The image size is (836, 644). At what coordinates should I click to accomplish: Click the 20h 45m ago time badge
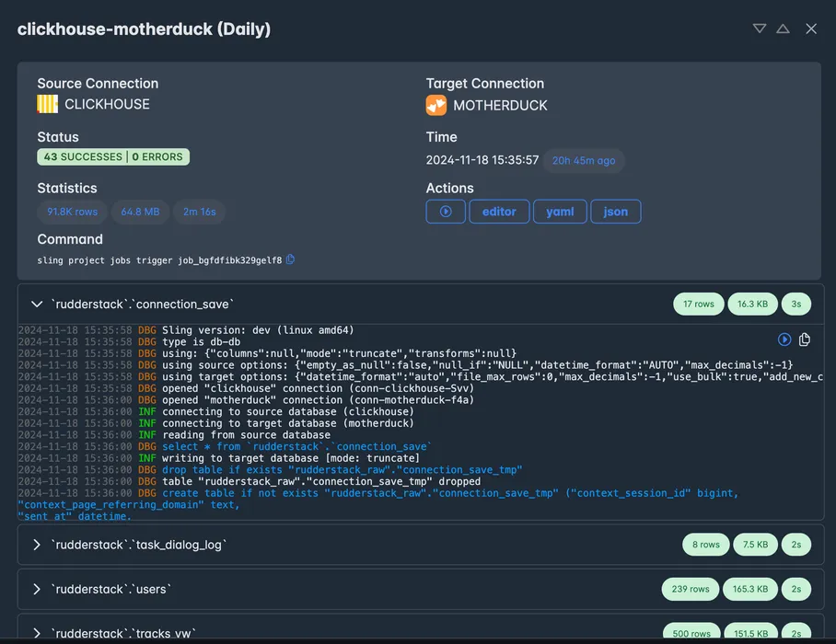pyautogui.click(x=583, y=160)
